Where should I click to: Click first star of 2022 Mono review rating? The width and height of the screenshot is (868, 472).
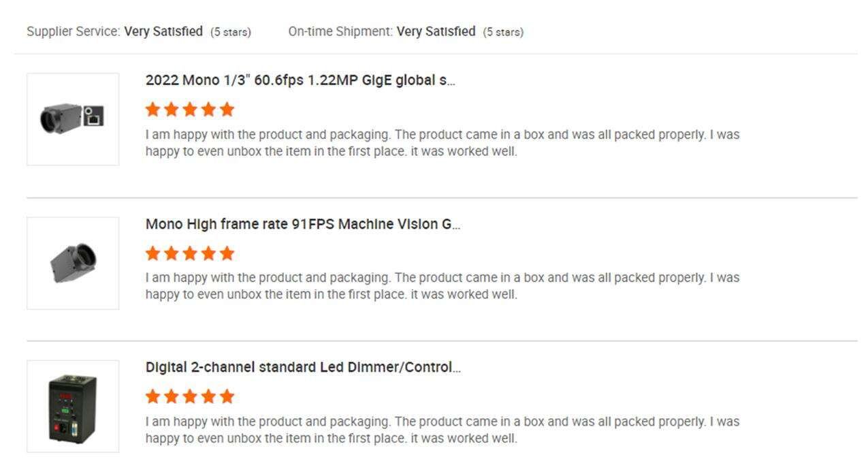tap(152, 110)
